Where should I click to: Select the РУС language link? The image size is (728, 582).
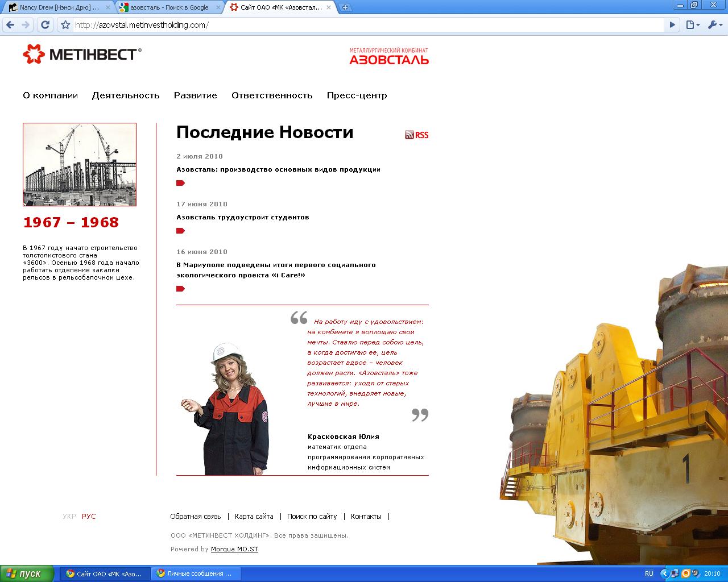click(x=89, y=517)
